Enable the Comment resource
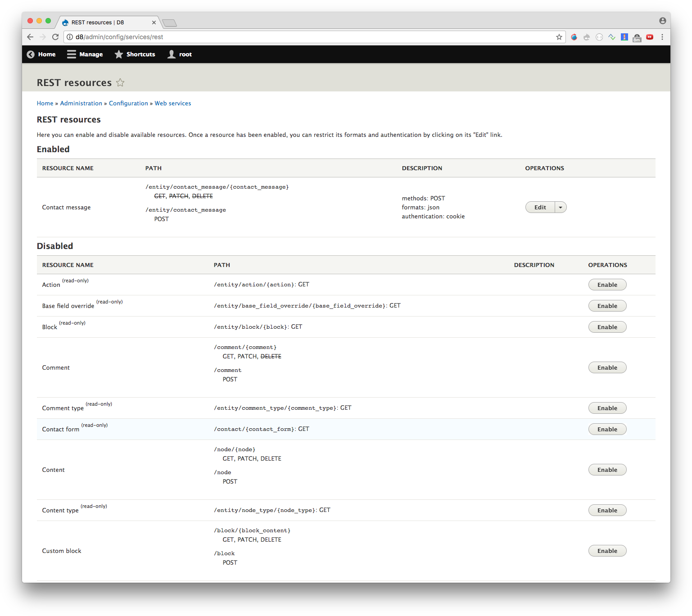The width and height of the screenshot is (692, 616). click(x=607, y=367)
